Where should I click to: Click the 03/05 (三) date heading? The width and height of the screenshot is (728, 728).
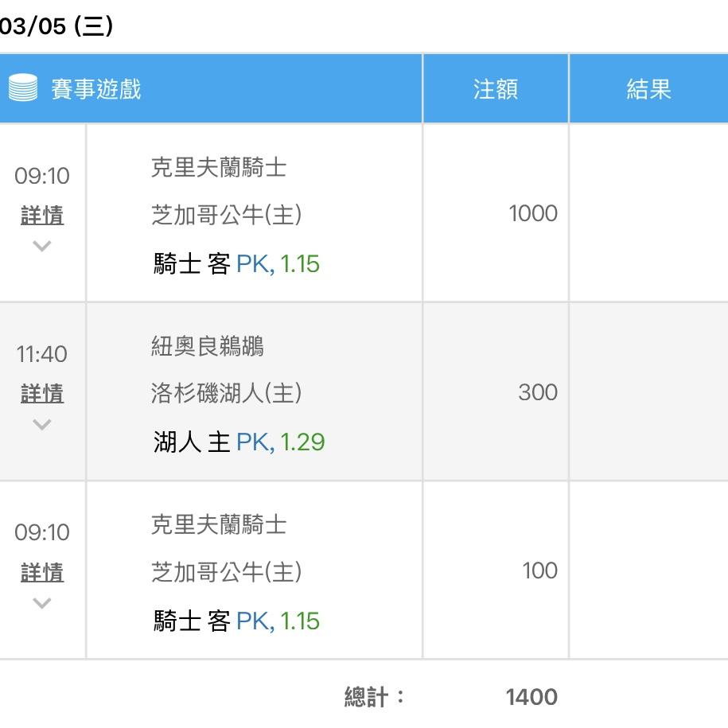[x=56, y=25]
